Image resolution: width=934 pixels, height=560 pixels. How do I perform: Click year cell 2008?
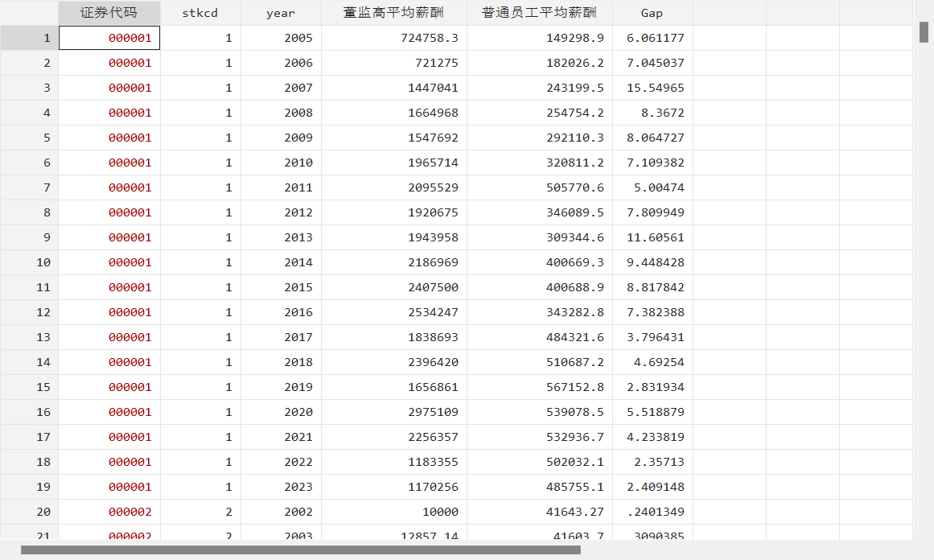[x=281, y=113]
